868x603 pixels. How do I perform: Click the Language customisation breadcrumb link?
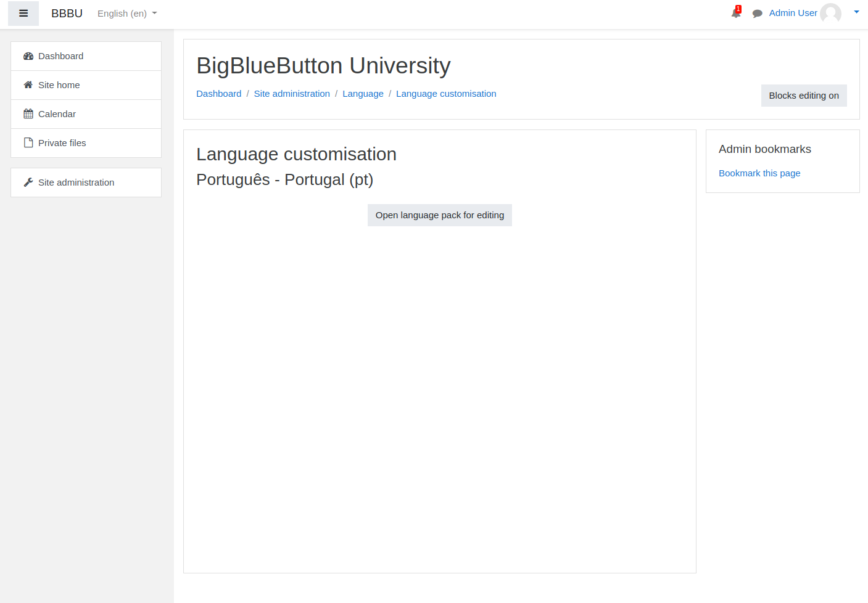tap(446, 94)
